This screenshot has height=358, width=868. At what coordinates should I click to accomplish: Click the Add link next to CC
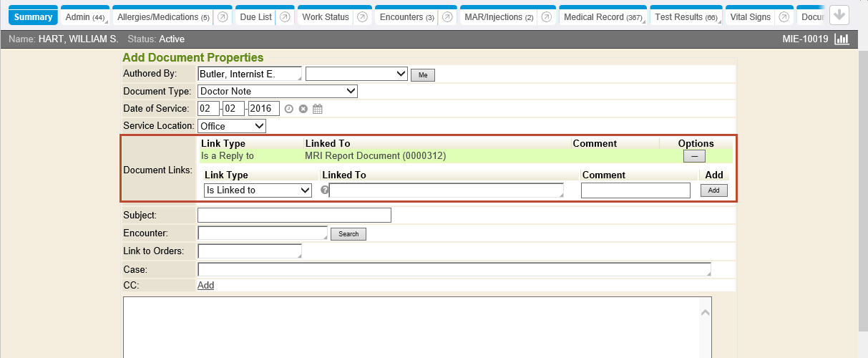point(205,286)
